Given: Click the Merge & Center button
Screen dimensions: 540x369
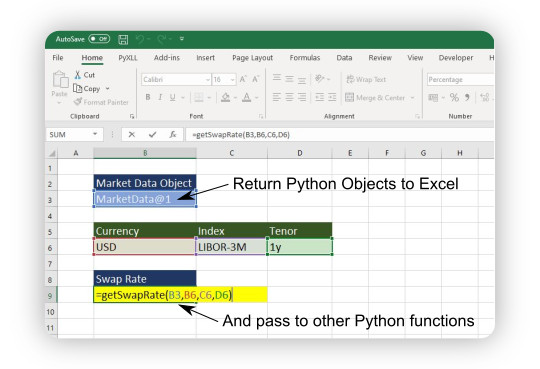Looking at the screenshot, I should 375,98.
